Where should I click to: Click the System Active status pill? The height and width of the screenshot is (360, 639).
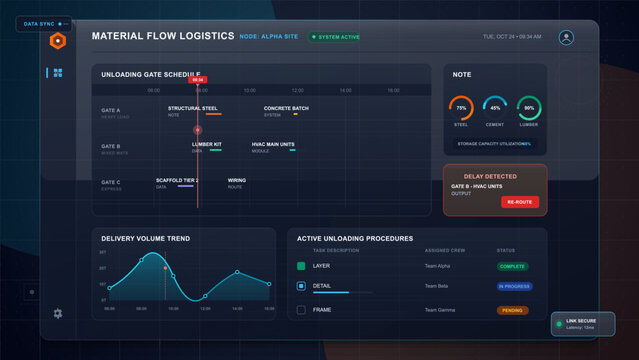334,37
